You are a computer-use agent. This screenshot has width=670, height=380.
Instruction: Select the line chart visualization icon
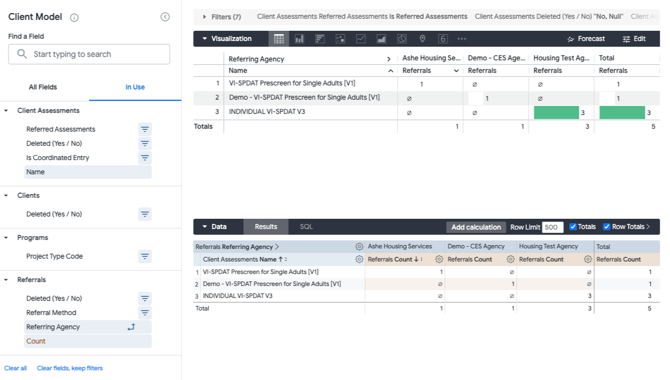361,39
